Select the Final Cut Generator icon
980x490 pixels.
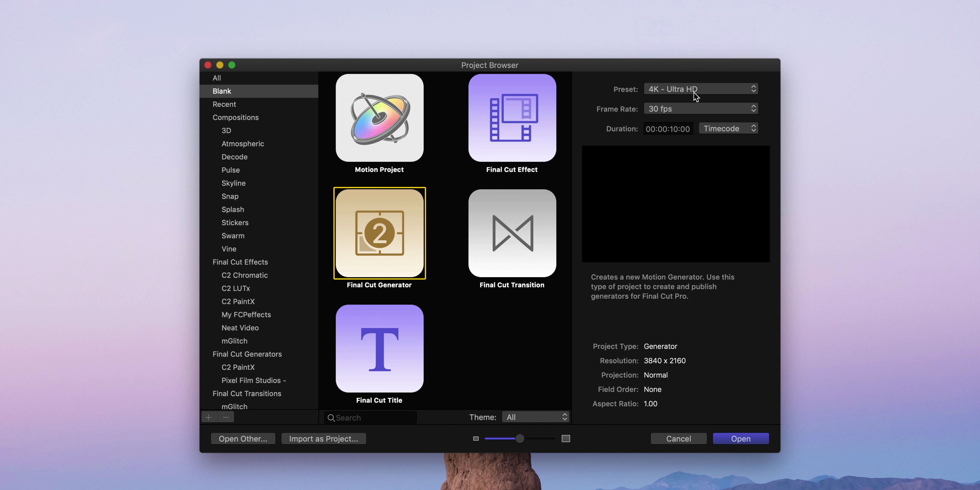[379, 233]
